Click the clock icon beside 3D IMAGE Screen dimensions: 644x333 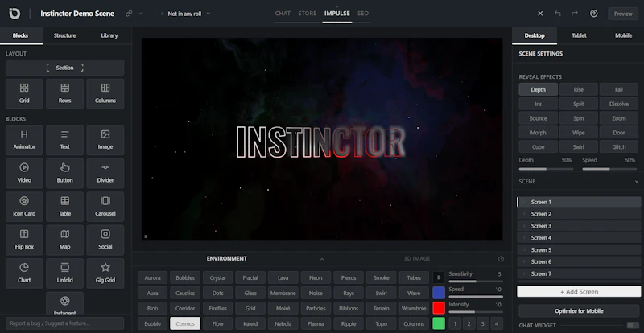click(501, 259)
